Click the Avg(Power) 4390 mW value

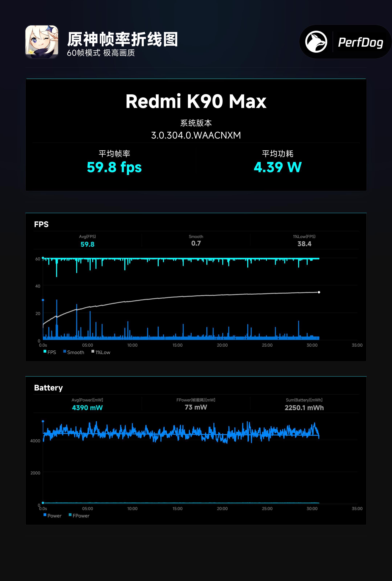coord(87,408)
